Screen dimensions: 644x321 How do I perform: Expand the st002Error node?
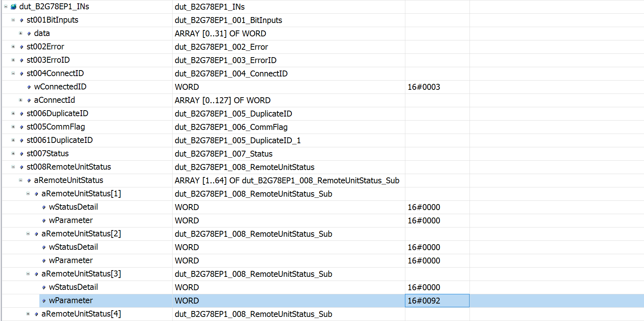pos(13,47)
